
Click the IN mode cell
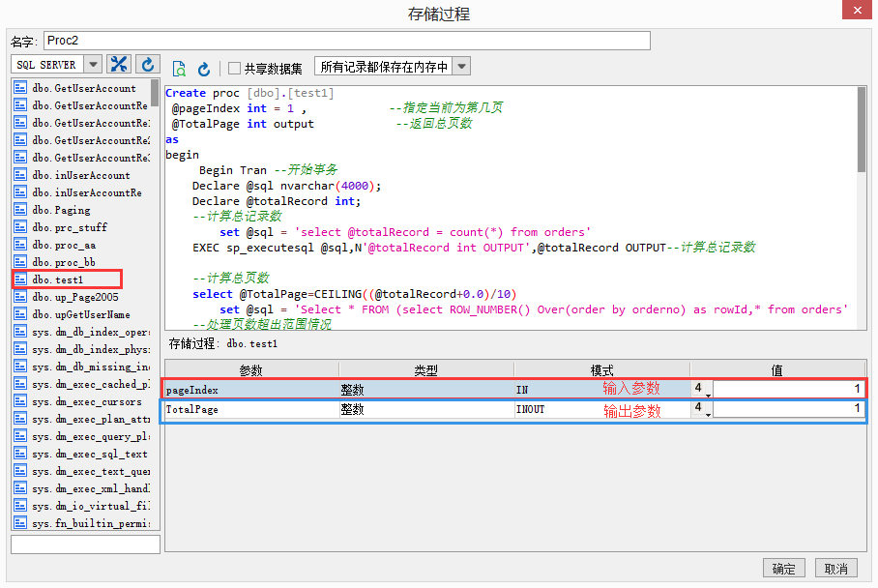coord(602,389)
